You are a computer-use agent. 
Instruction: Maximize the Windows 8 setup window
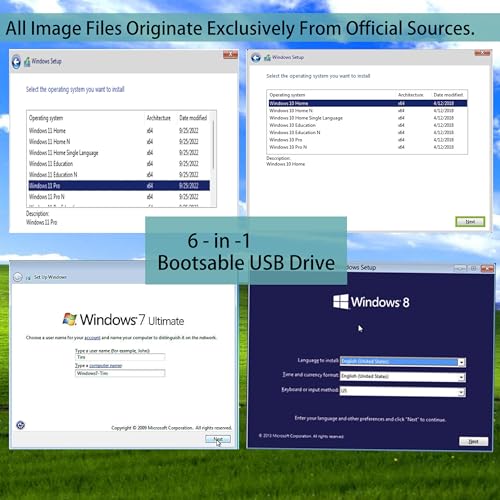pos(473,268)
